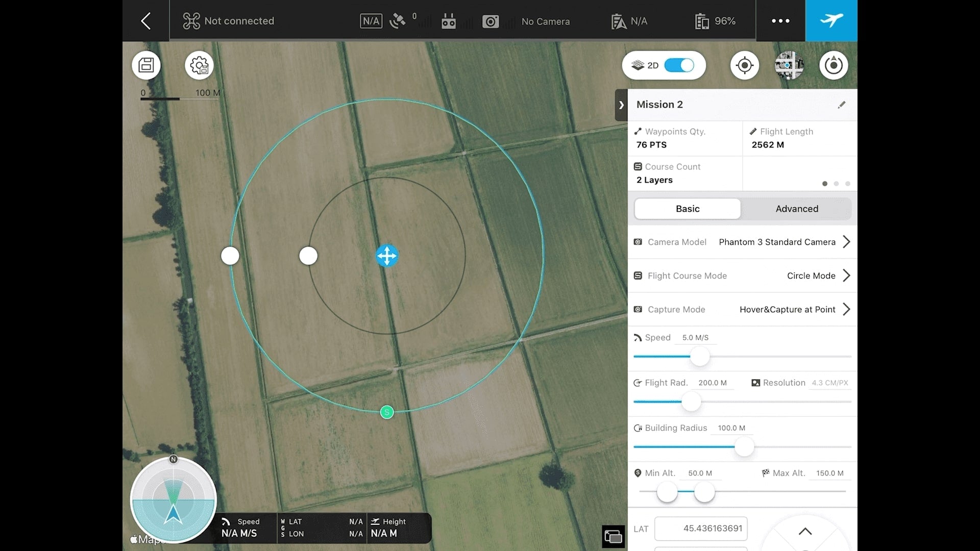The width and height of the screenshot is (980, 551).
Task: Click the camera view switch icon
Action: [x=613, y=536]
